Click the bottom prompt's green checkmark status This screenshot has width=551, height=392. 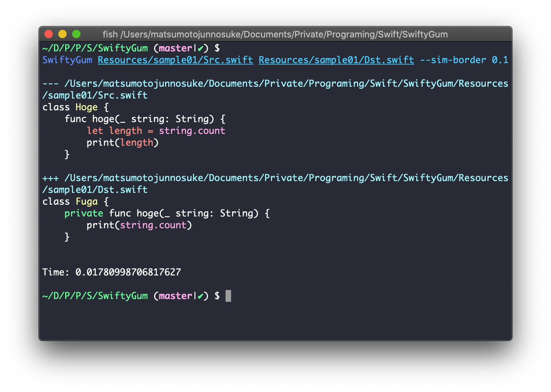click(201, 296)
